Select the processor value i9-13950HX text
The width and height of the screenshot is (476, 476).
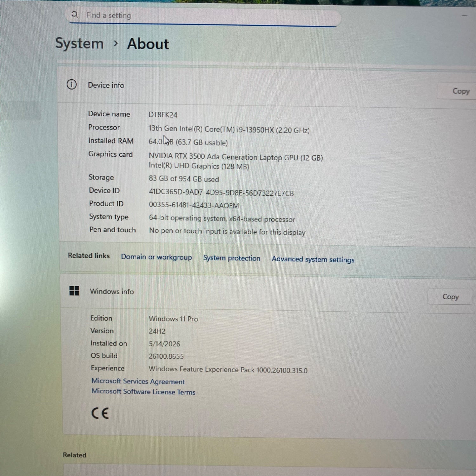pyautogui.click(x=229, y=129)
